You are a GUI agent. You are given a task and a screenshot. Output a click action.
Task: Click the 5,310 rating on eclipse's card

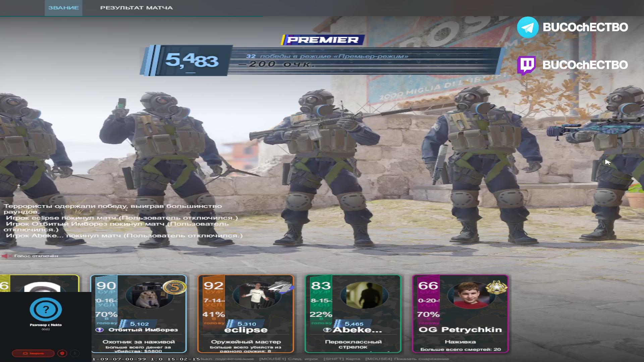coord(247,324)
